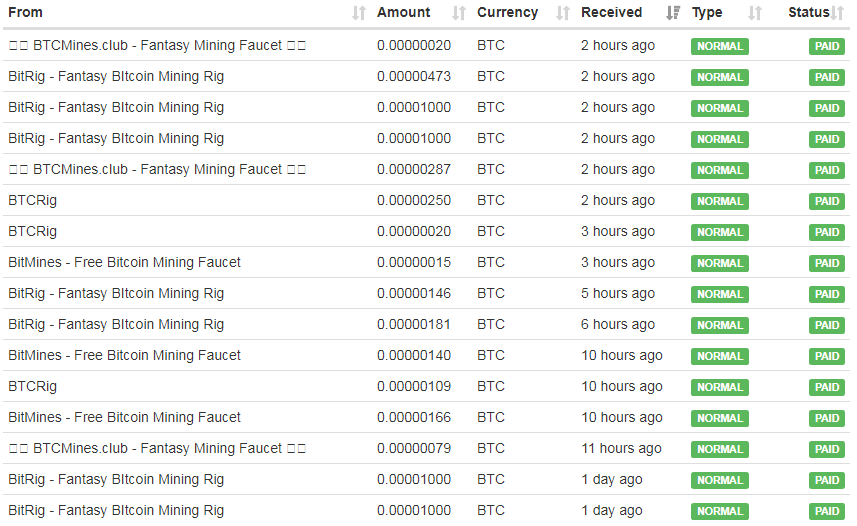Click the "11 hours ago" timestamp
The image size is (857, 526).
pos(621,448)
